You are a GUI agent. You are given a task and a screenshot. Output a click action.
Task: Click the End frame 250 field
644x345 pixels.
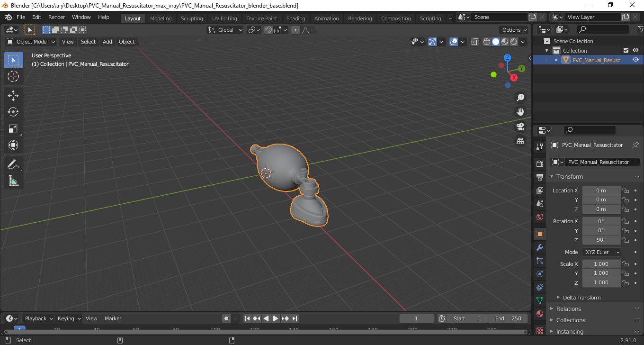[509, 318]
